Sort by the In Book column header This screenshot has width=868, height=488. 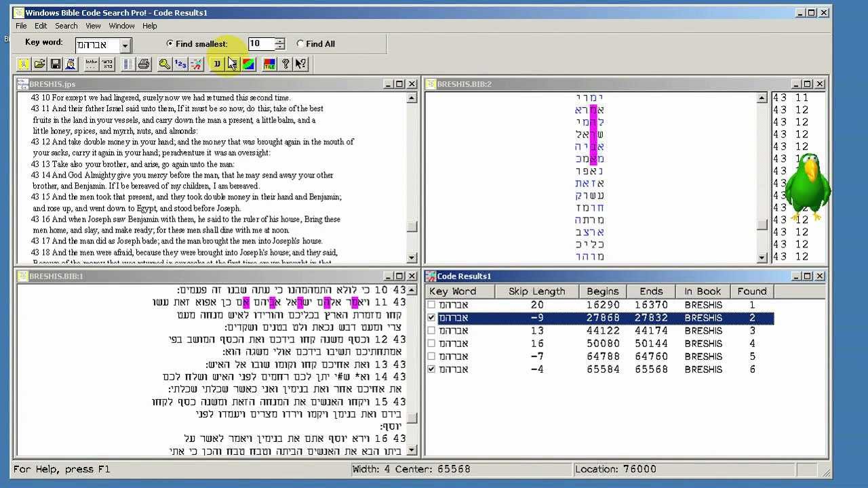pyautogui.click(x=703, y=291)
